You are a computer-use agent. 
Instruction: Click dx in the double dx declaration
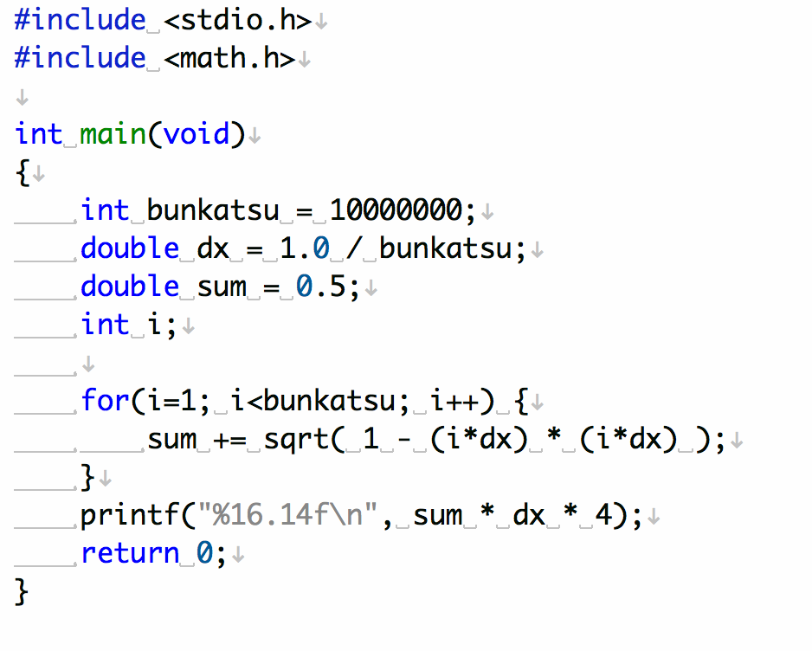point(213,248)
